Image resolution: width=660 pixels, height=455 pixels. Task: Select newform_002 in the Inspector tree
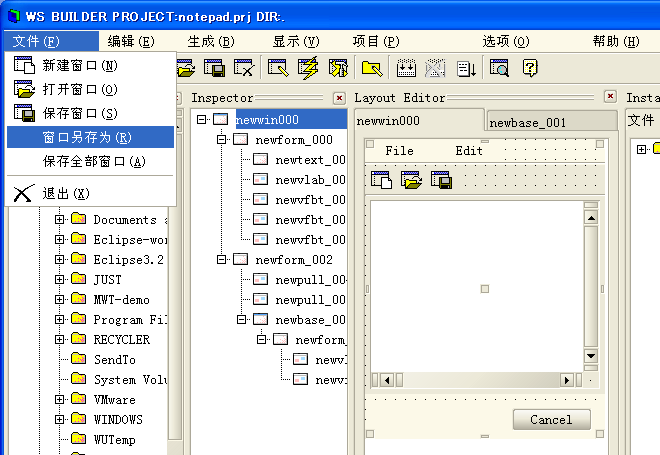point(294,260)
